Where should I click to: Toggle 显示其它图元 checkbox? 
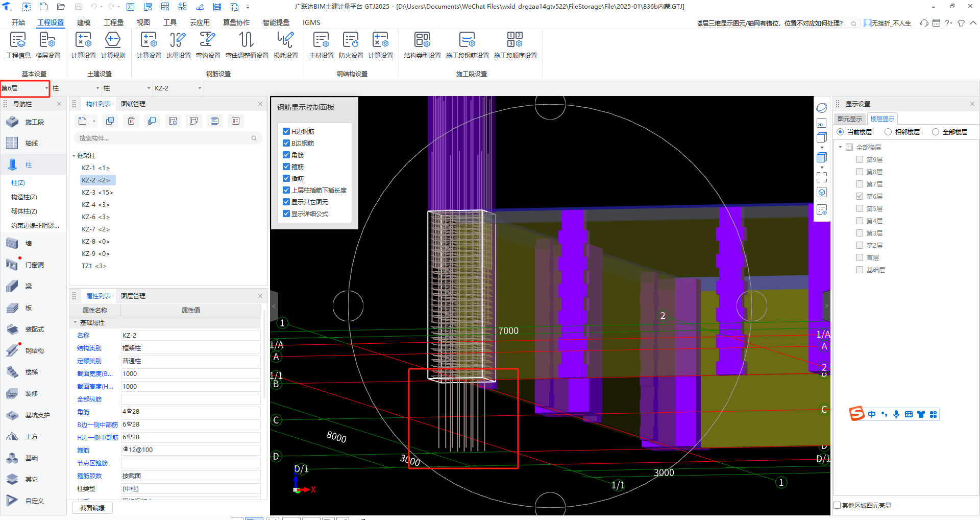(286, 202)
